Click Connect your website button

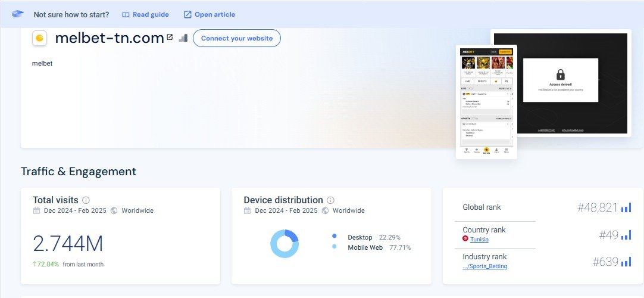tap(237, 38)
